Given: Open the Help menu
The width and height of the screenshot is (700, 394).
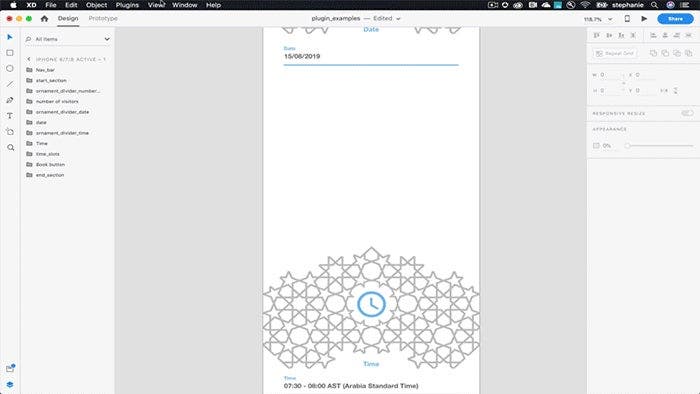Looking at the screenshot, I should 213,5.
